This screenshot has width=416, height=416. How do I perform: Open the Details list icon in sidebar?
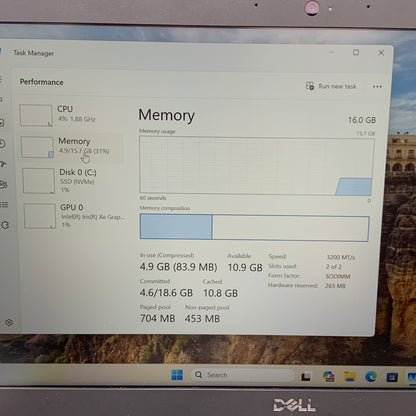click(4, 204)
